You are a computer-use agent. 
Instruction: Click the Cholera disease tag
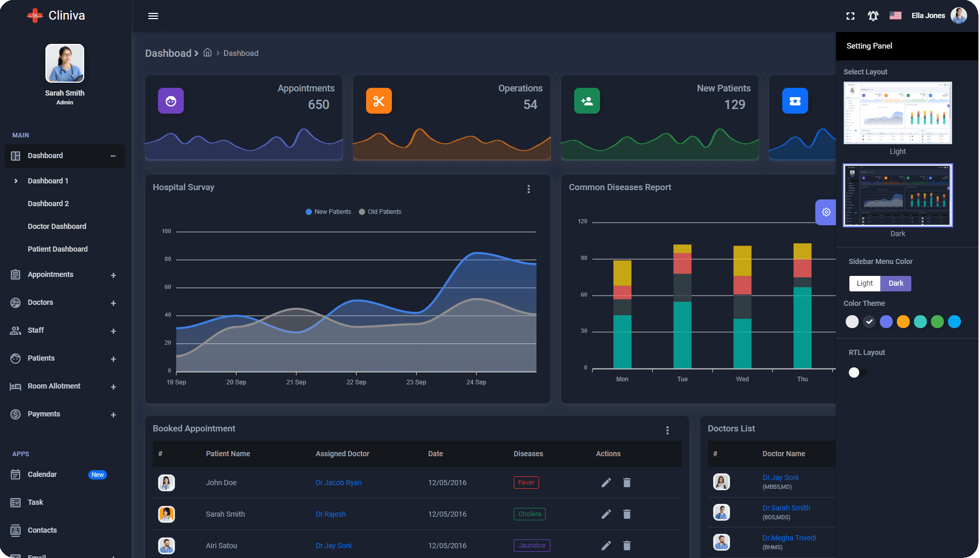coord(530,514)
